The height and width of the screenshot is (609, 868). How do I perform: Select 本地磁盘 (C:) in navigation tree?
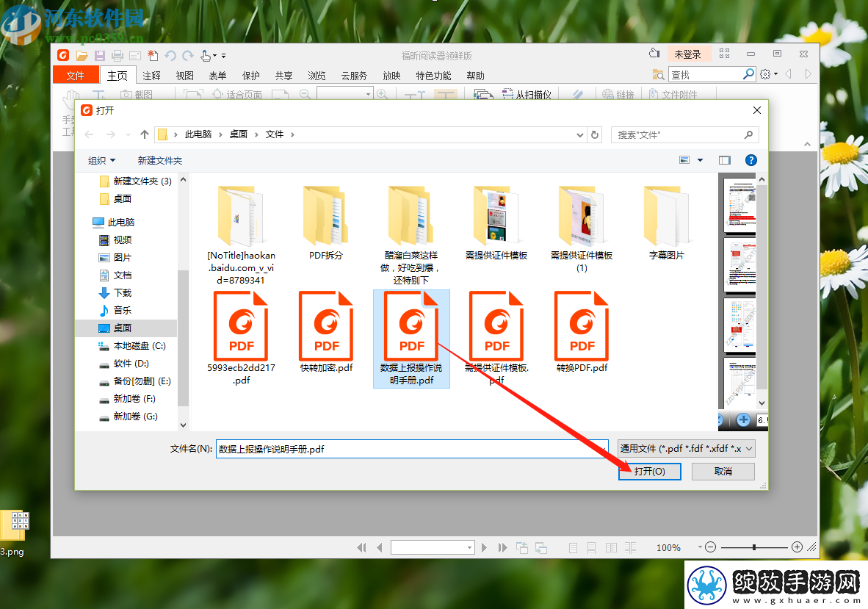(x=133, y=345)
